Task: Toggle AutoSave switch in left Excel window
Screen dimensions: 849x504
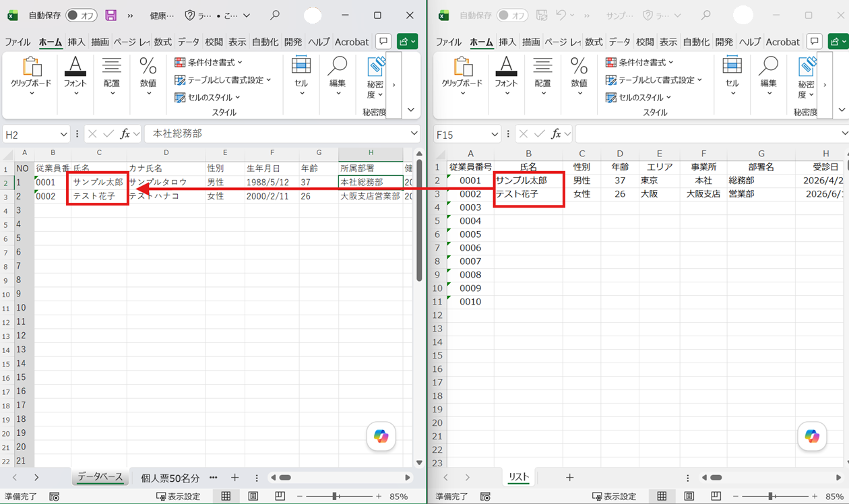Action: click(82, 15)
